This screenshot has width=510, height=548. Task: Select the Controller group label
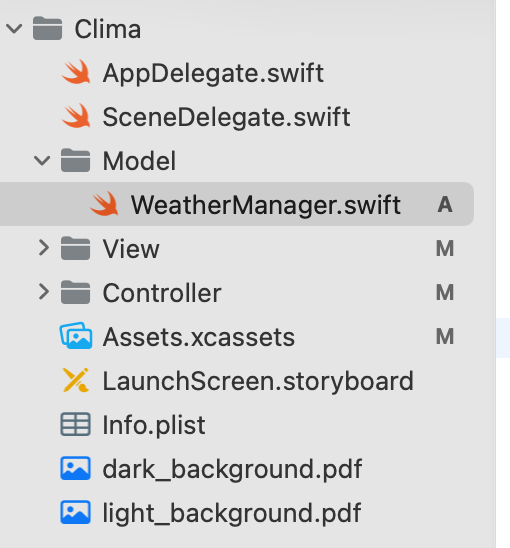162,293
